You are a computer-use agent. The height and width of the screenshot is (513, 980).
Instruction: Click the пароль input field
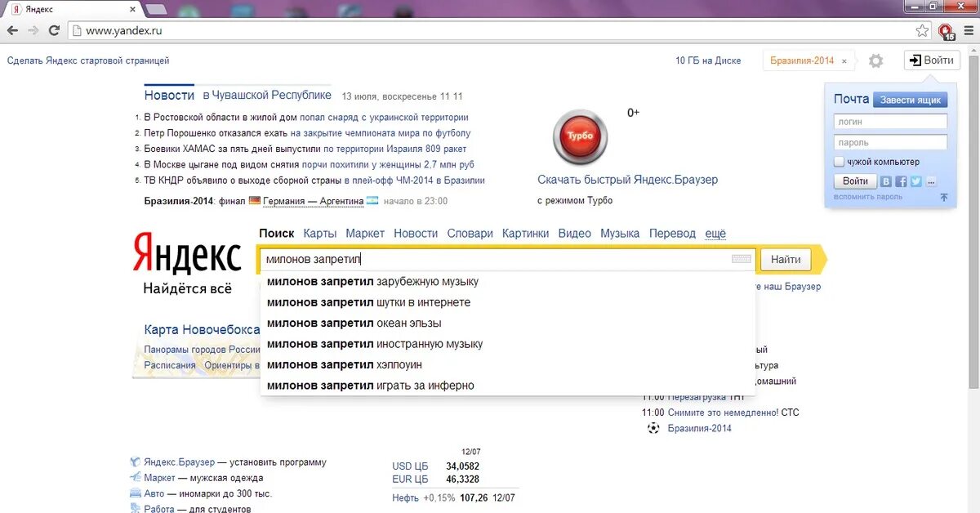(x=890, y=143)
